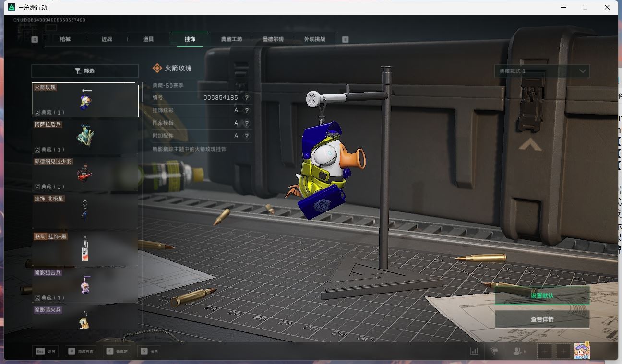This screenshot has height=364, width=622.
Task: Select the 挂饰-北极星 charm in list
Action: [x=85, y=211]
